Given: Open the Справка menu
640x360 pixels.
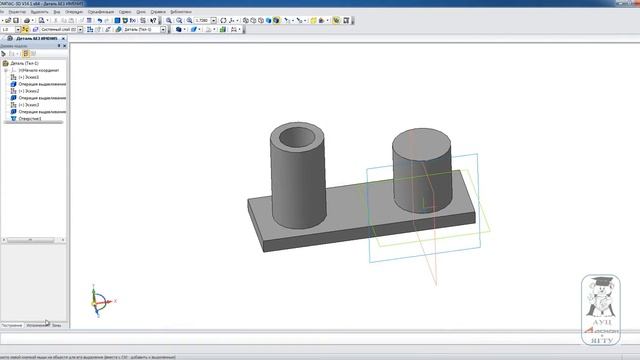Looking at the screenshot, I should [158, 12].
